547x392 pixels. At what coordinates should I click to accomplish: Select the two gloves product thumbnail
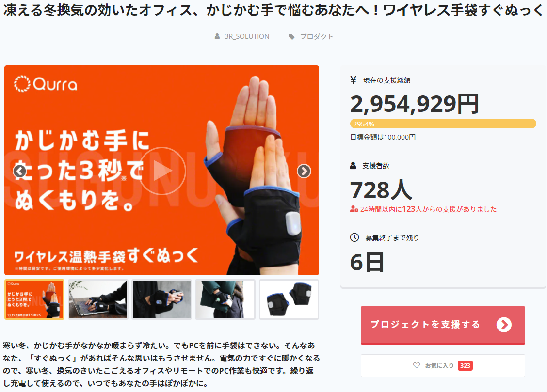pos(289,299)
